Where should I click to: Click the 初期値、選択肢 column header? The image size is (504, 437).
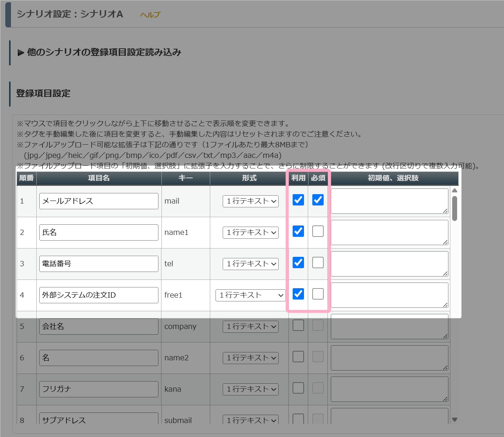(393, 178)
